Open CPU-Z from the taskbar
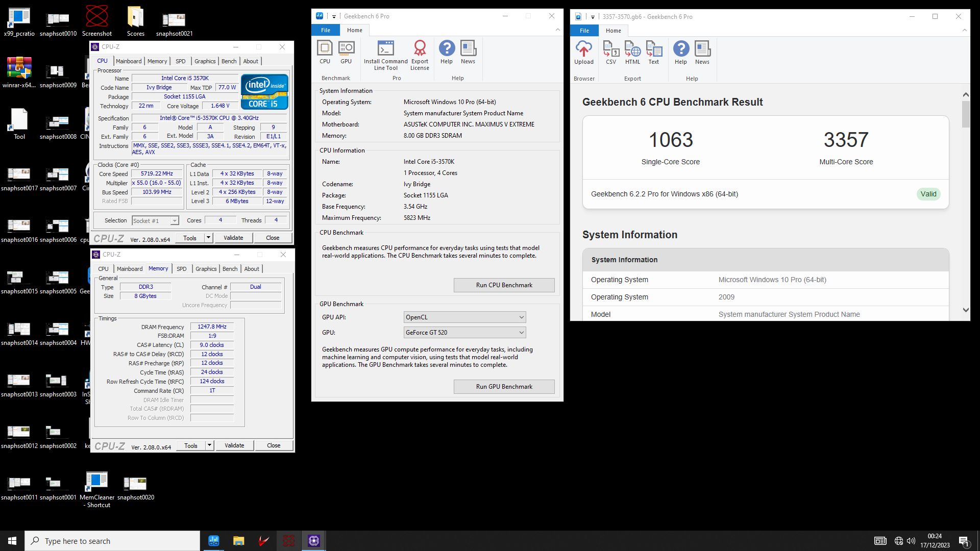 coord(314,541)
